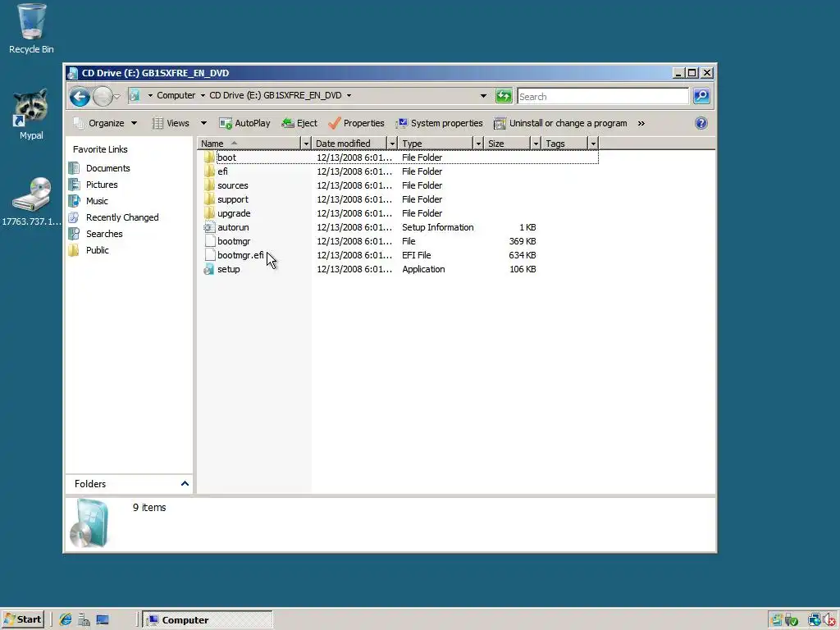The image size is (840, 630).
Task: Open Searches in Favorite Links
Action: tap(96, 234)
